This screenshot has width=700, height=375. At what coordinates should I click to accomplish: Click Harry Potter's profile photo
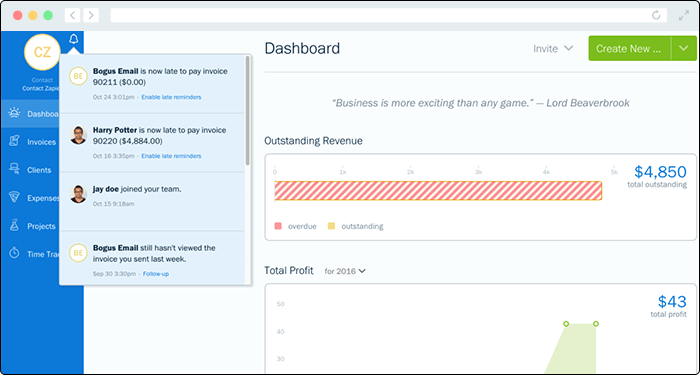(78, 135)
